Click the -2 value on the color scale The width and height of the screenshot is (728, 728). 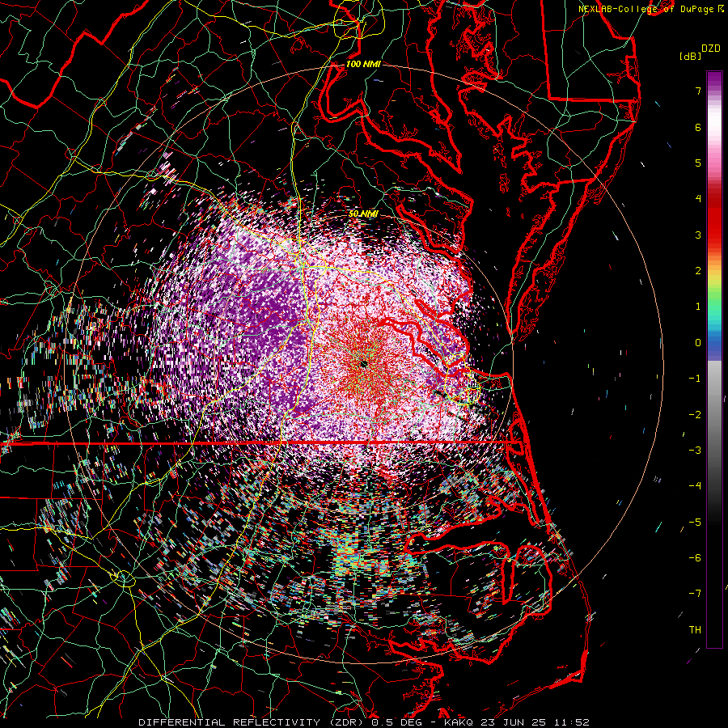[695, 415]
